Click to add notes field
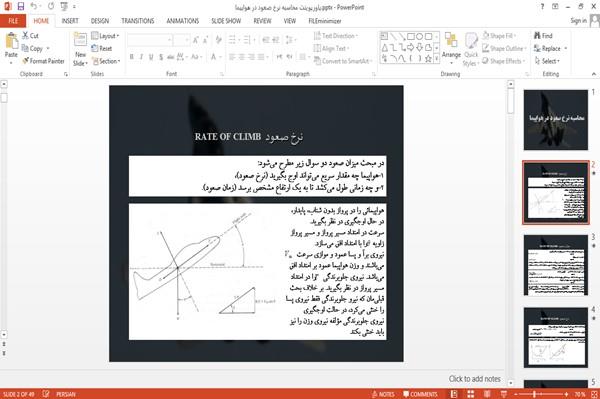 [474, 378]
